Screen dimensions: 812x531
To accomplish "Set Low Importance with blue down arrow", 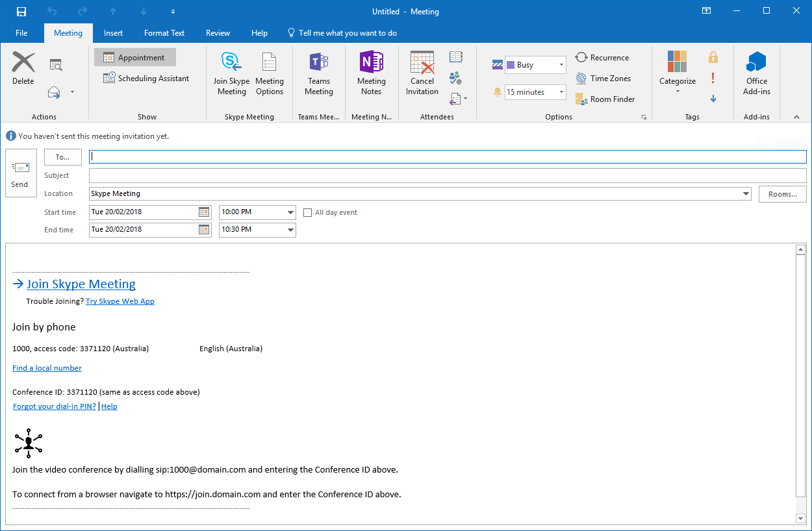I will [x=713, y=99].
